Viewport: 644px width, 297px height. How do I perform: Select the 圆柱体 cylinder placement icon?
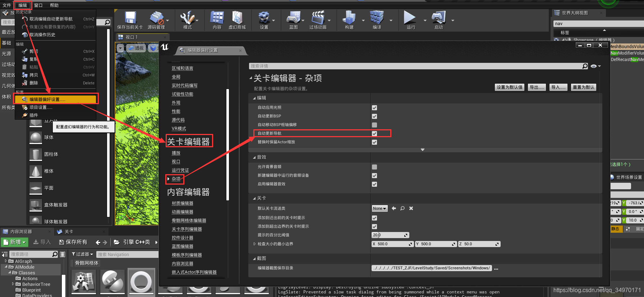36,154
